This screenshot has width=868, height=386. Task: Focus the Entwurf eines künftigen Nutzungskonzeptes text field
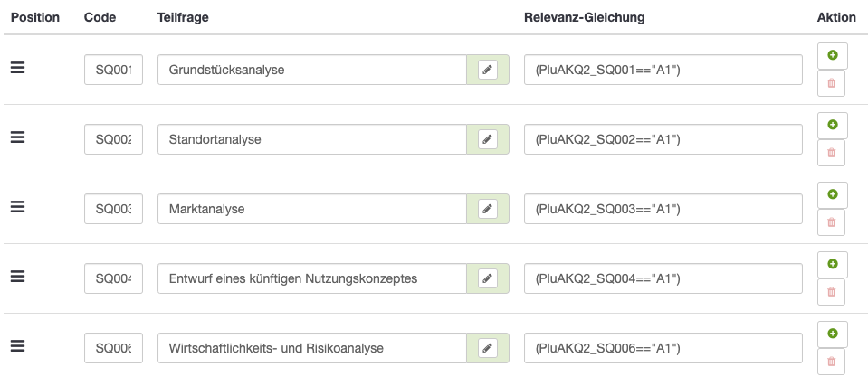(311, 278)
